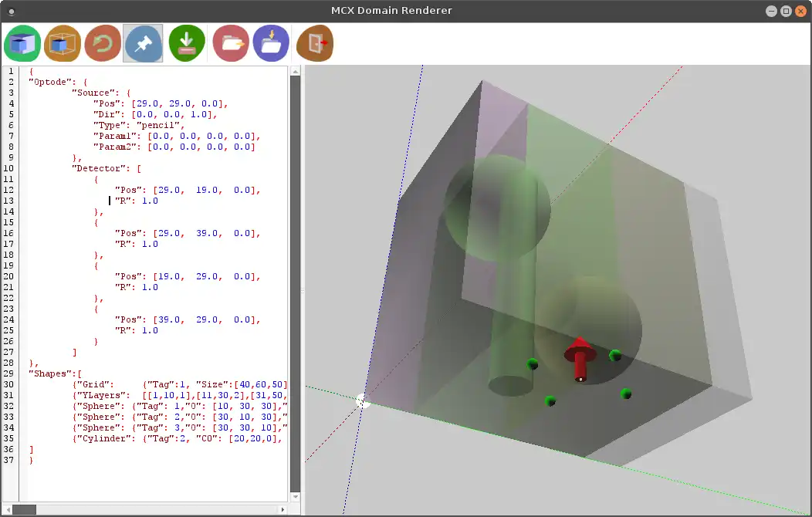Click the "Optode" key on line 2
The width and height of the screenshot is (812, 517).
(50, 82)
